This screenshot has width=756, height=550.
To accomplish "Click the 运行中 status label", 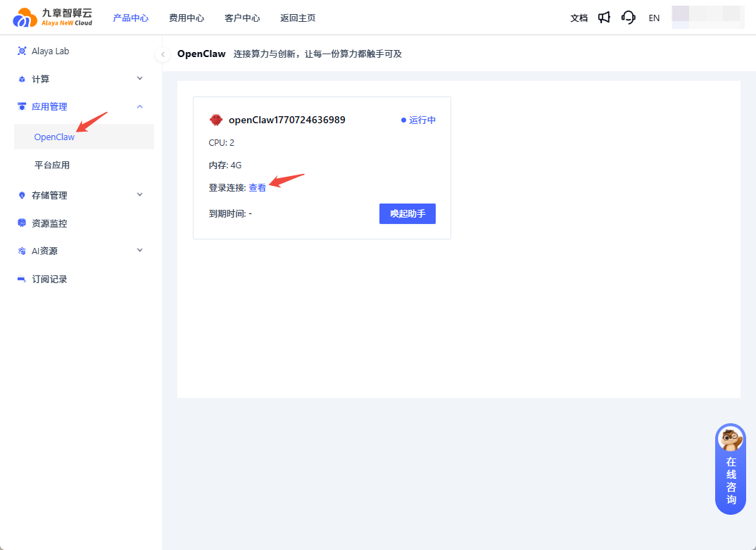I will pos(419,120).
